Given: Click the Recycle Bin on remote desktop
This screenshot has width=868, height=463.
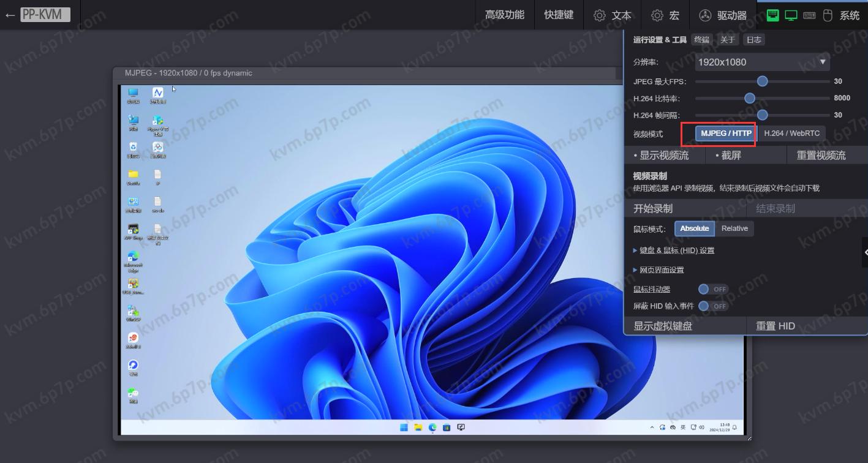Looking at the screenshot, I should coord(133,148).
